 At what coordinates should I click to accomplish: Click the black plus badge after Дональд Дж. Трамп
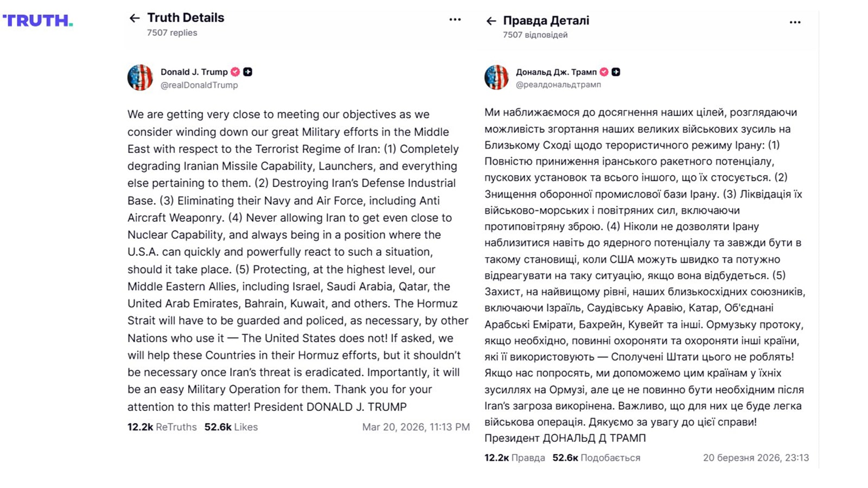point(616,72)
